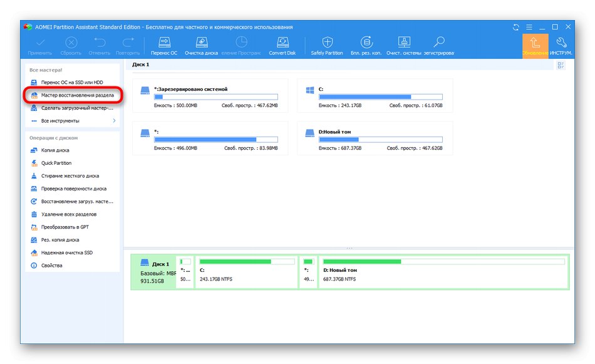Click the Все мастера! section header
595x364 pixels.
[46, 70]
